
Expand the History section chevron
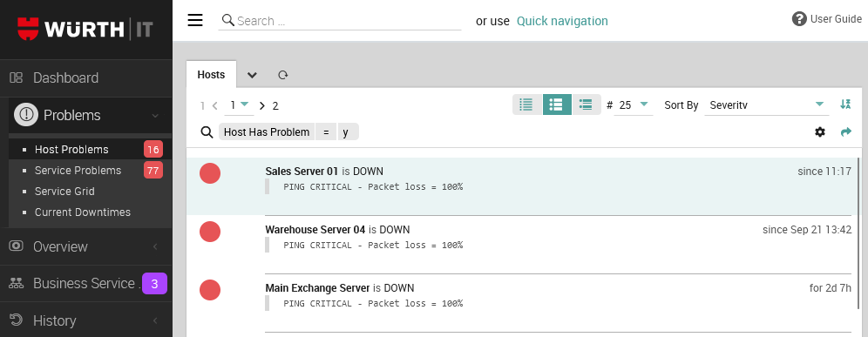155,320
